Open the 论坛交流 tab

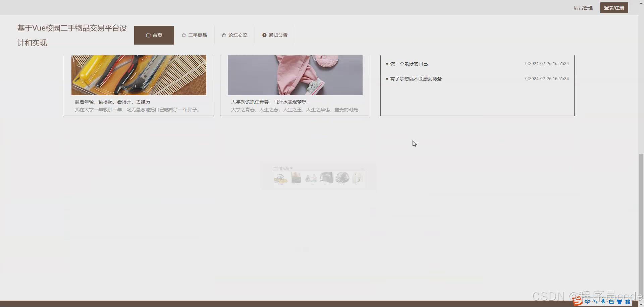pyautogui.click(x=237, y=35)
